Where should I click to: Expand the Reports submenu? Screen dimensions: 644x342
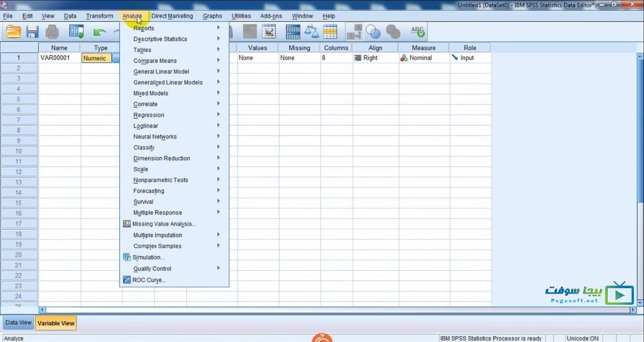click(x=174, y=28)
